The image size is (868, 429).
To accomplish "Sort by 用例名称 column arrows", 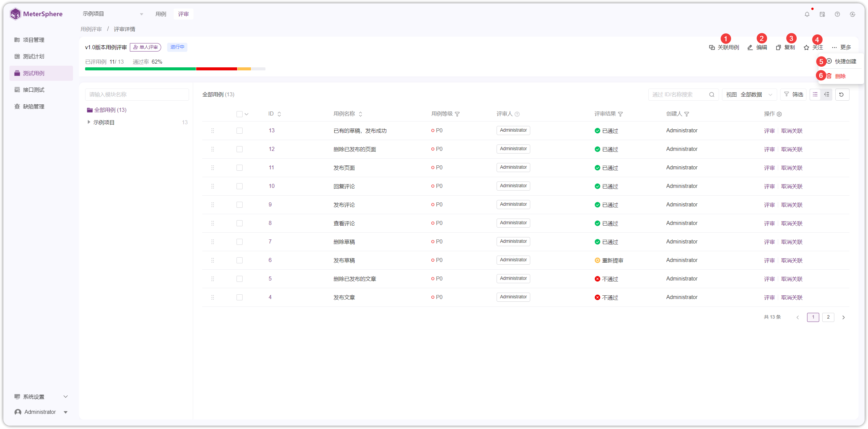I will (x=360, y=114).
